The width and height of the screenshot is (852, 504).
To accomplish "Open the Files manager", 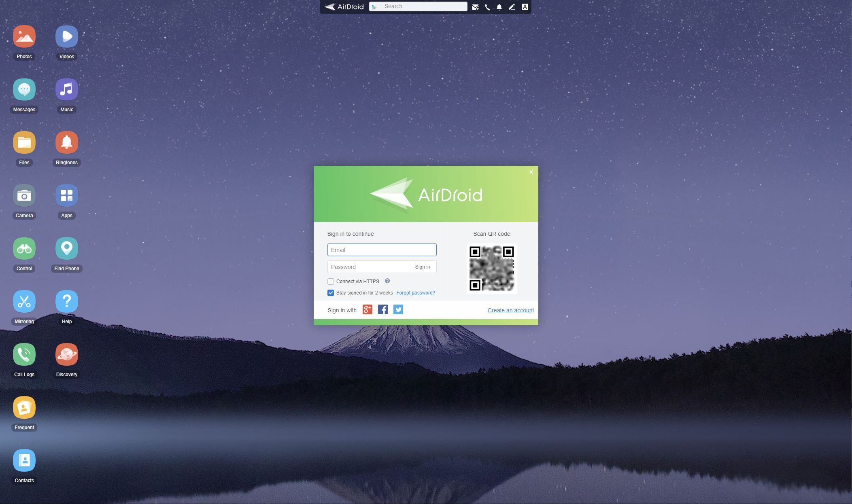I will click(x=24, y=142).
